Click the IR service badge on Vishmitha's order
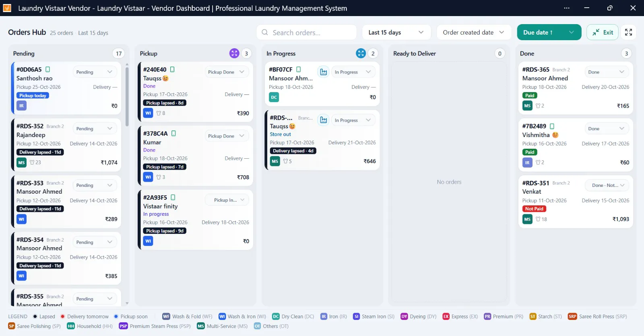 [527, 162]
